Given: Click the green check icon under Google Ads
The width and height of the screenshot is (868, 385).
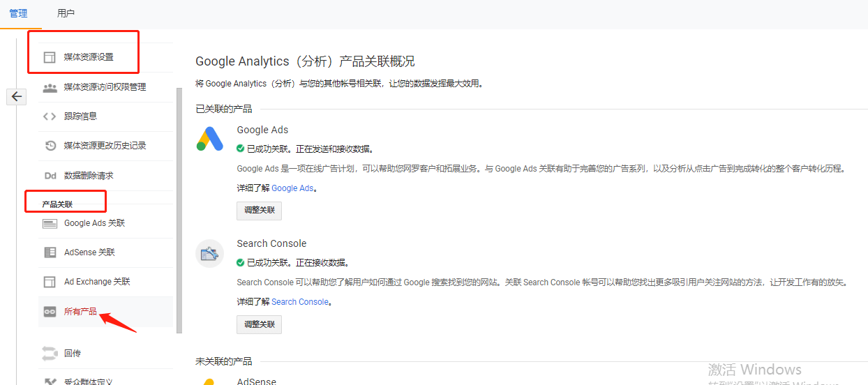Looking at the screenshot, I should click(241, 149).
